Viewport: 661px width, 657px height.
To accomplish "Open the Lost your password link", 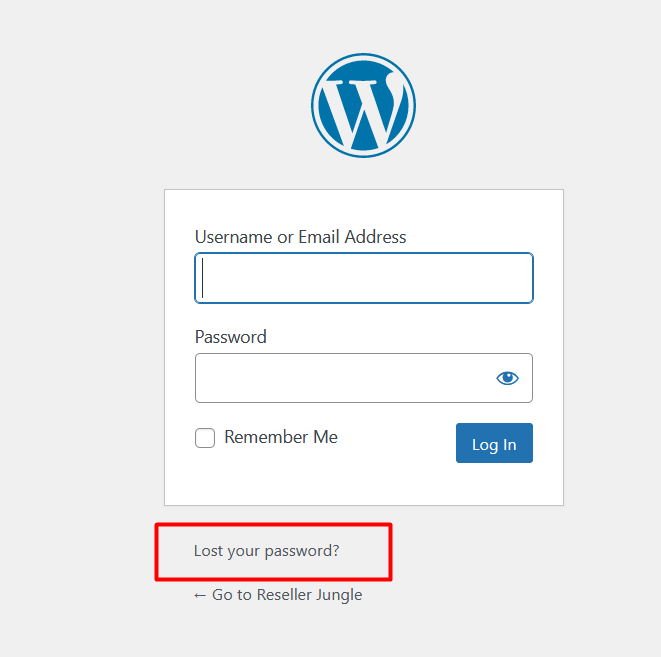I will (266, 551).
